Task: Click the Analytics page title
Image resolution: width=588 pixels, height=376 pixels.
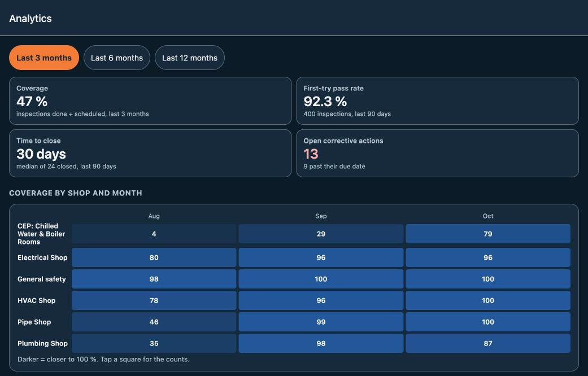Action: point(31,19)
